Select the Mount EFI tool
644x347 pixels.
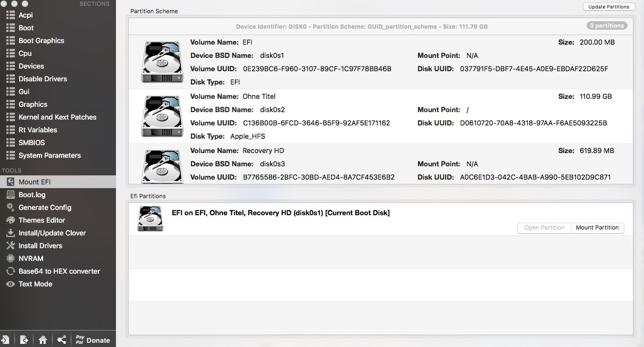click(x=57, y=182)
